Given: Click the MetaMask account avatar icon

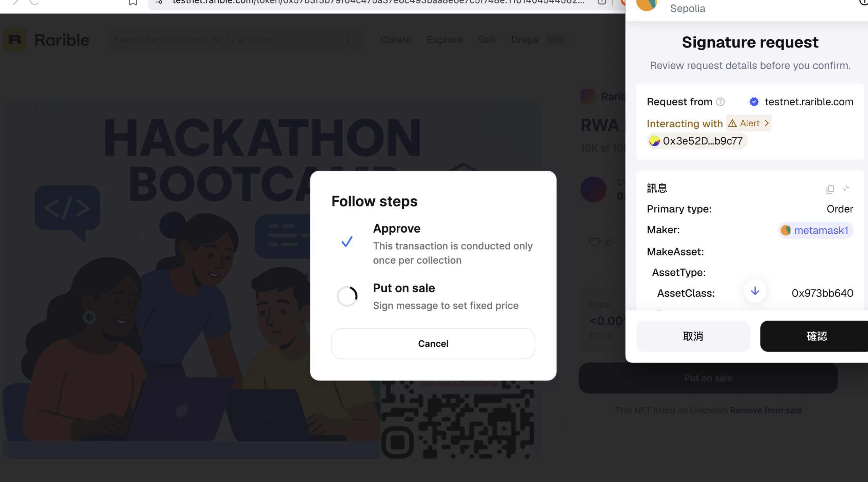Looking at the screenshot, I should point(647,5).
